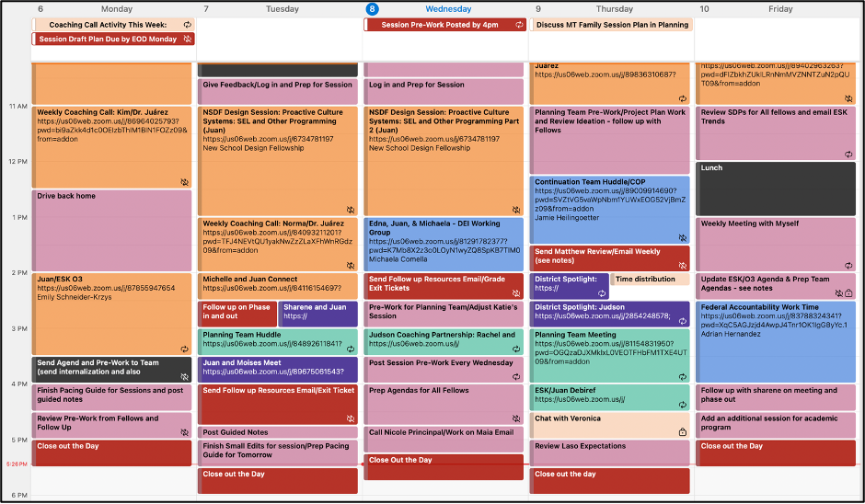Click recurrence icon on Planning Team Meeting

coord(682,376)
